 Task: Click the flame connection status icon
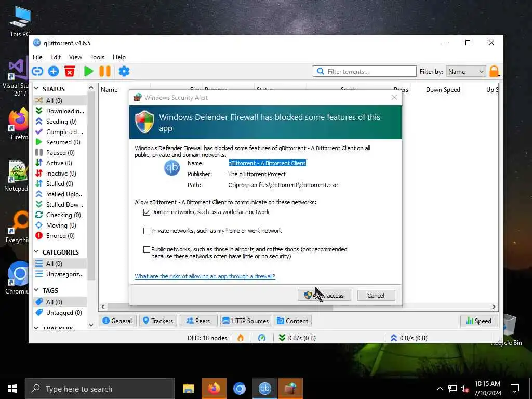[x=240, y=338]
